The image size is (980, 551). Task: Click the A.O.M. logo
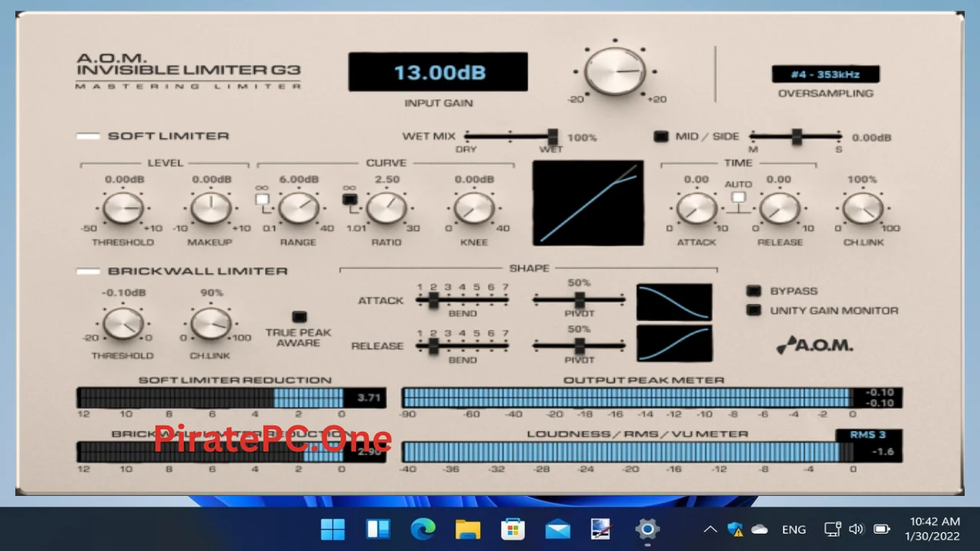tap(815, 345)
